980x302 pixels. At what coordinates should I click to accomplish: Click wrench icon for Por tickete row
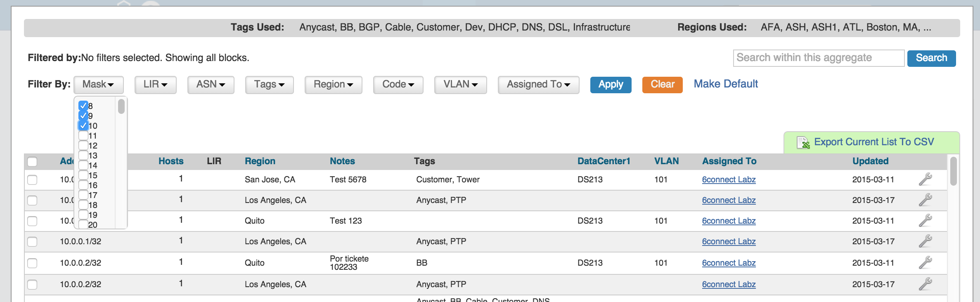925,263
